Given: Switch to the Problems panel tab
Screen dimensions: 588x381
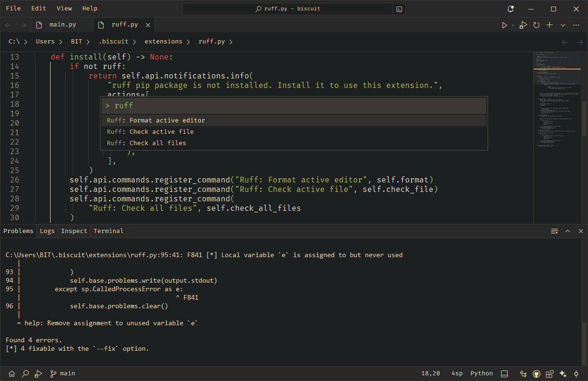Looking at the screenshot, I should coord(18,231).
